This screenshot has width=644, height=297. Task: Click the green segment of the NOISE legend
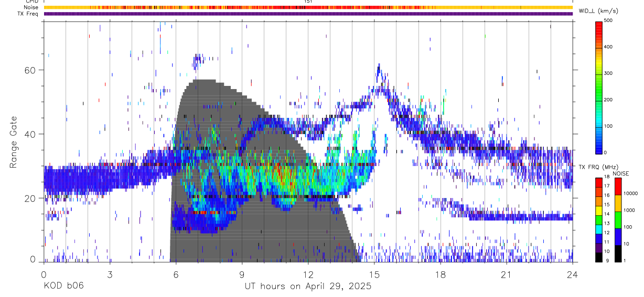[618, 220]
